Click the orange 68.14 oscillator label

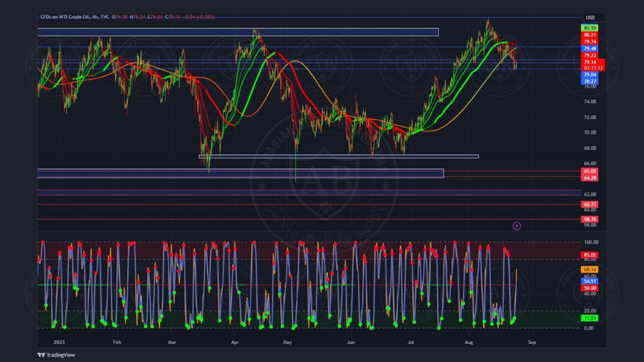tap(589, 269)
